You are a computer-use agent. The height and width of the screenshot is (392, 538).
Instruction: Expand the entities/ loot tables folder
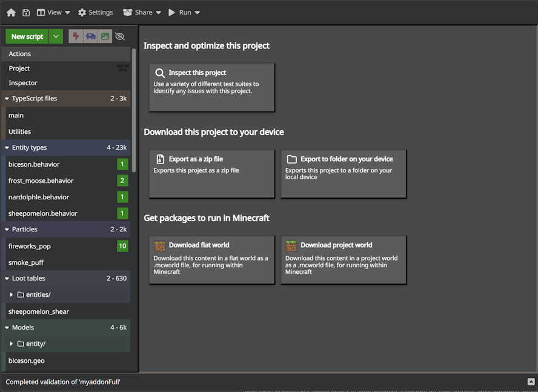click(12, 294)
